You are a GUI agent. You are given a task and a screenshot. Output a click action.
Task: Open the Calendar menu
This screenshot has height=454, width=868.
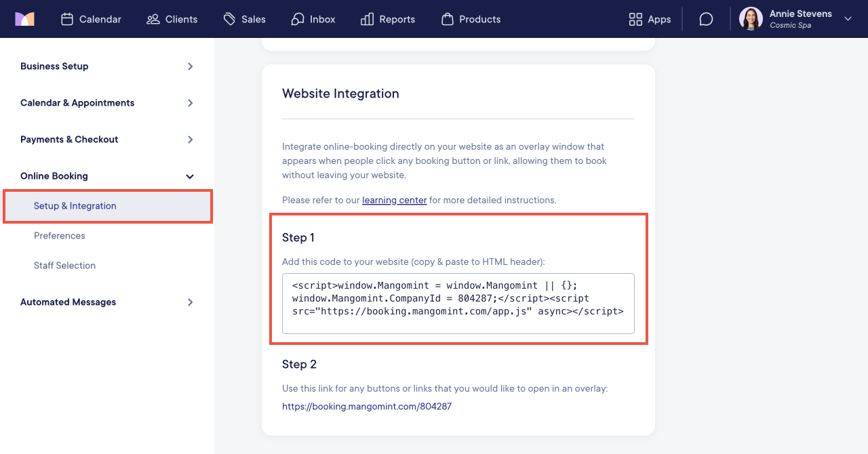[x=100, y=19]
